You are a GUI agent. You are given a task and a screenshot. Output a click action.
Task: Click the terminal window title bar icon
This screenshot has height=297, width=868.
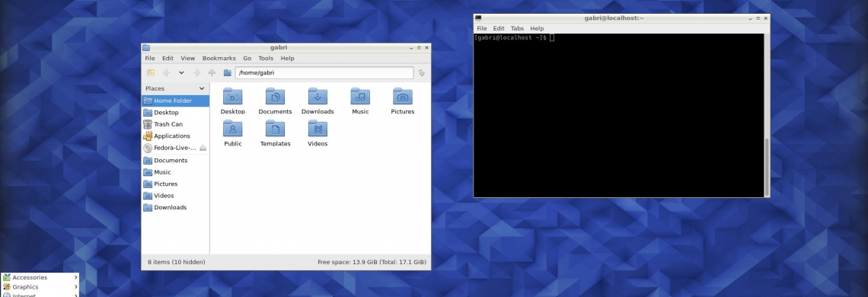coord(477,18)
